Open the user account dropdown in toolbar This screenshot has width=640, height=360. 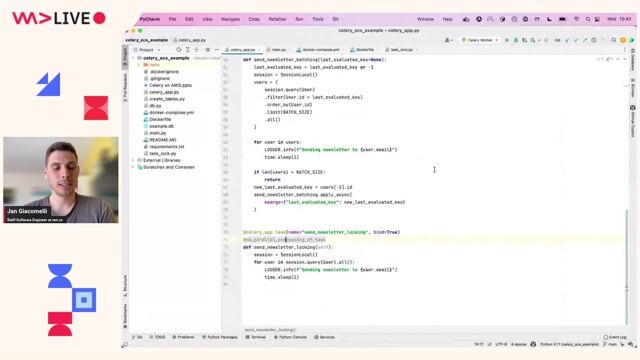(449, 40)
